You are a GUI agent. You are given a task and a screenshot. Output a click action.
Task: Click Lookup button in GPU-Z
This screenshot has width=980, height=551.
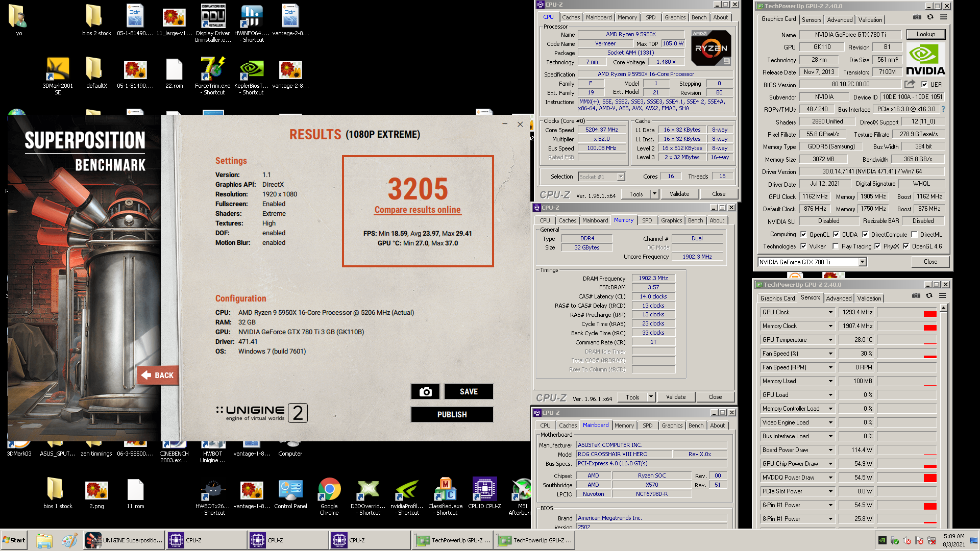click(x=926, y=35)
